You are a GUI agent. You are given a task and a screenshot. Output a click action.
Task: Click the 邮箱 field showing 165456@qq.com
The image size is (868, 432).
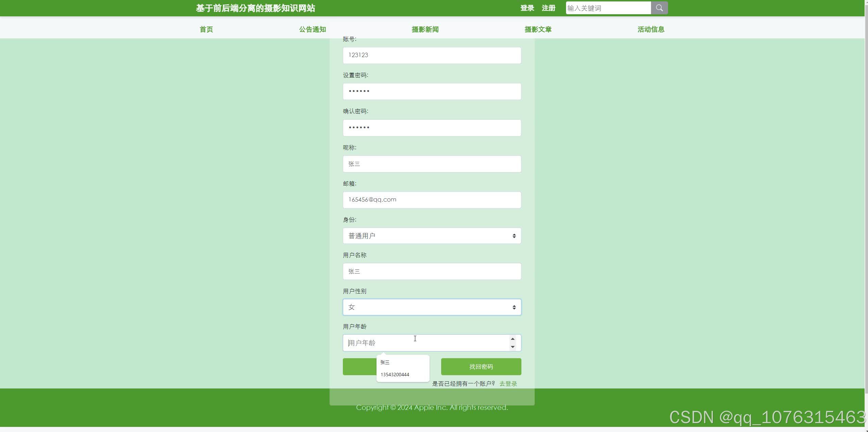431,200
